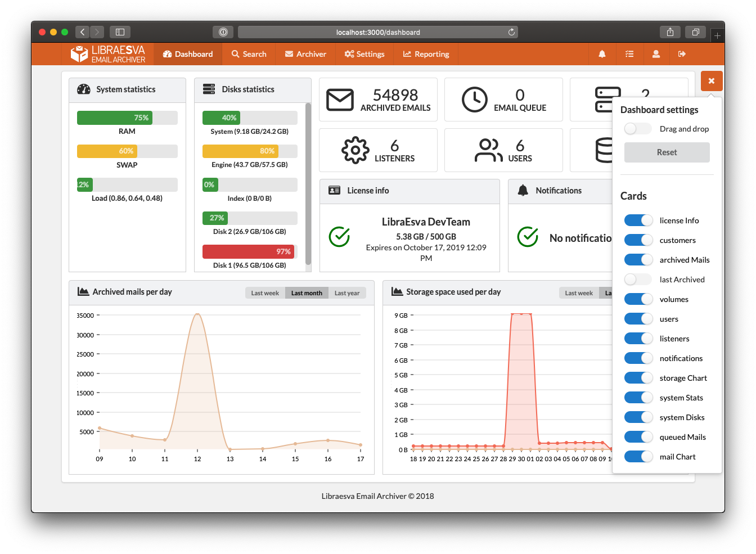This screenshot has width=756, height=554.
Task: Click the listeners gear icon
Action: pyautogui.click(x=355, y=150)
